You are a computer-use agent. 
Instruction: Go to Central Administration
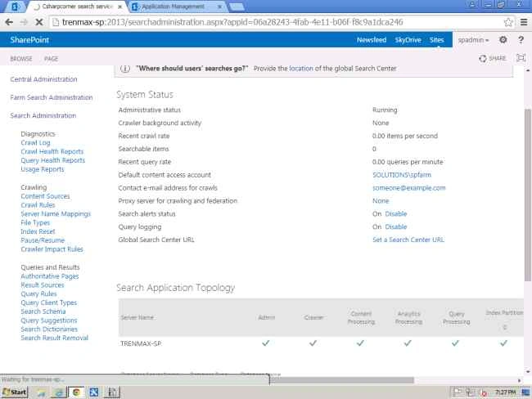[43, 79]
